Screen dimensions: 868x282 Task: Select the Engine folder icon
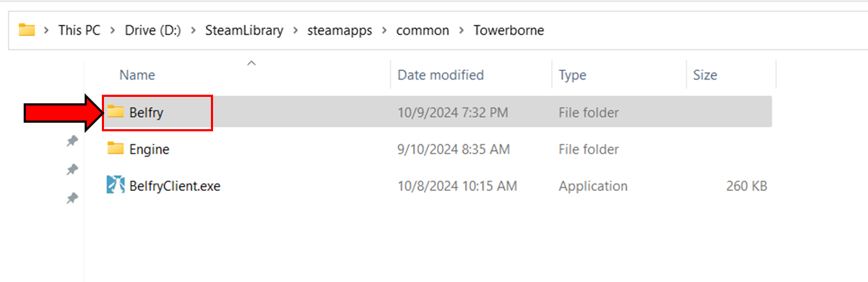tap(115, 149)
